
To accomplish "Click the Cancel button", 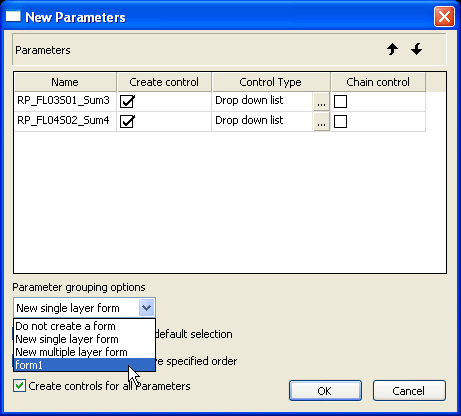I will click(409, 390).
